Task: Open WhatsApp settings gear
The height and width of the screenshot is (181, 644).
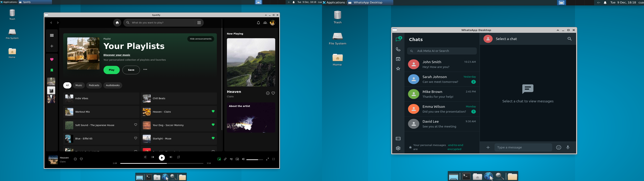Action: (x=398, y=148)
